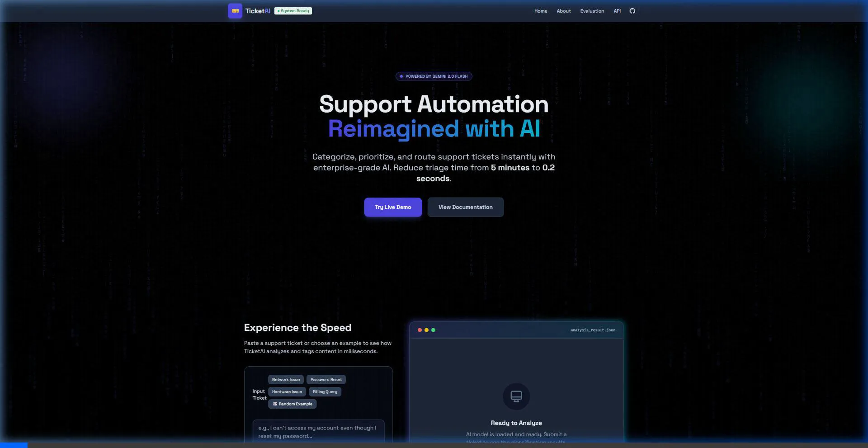Viewport: 868px width, 448px height.
Task: Open the Evaluation nav item
Action: pyautogui.click(x=592, y=11)
